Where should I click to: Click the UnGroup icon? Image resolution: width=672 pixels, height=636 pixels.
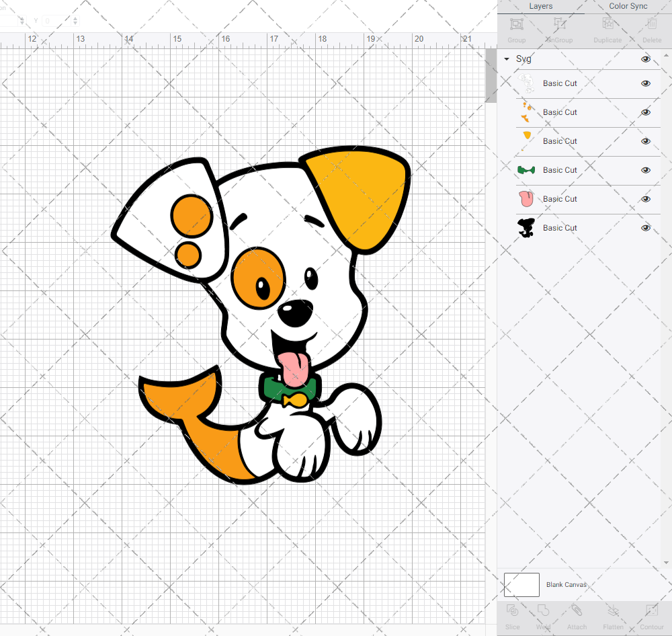coord(559,24)
